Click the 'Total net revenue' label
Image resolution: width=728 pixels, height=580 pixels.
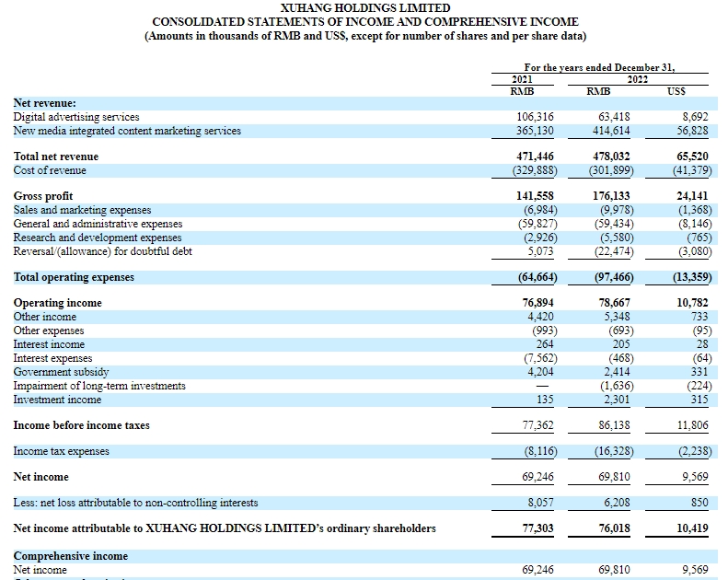56,157
